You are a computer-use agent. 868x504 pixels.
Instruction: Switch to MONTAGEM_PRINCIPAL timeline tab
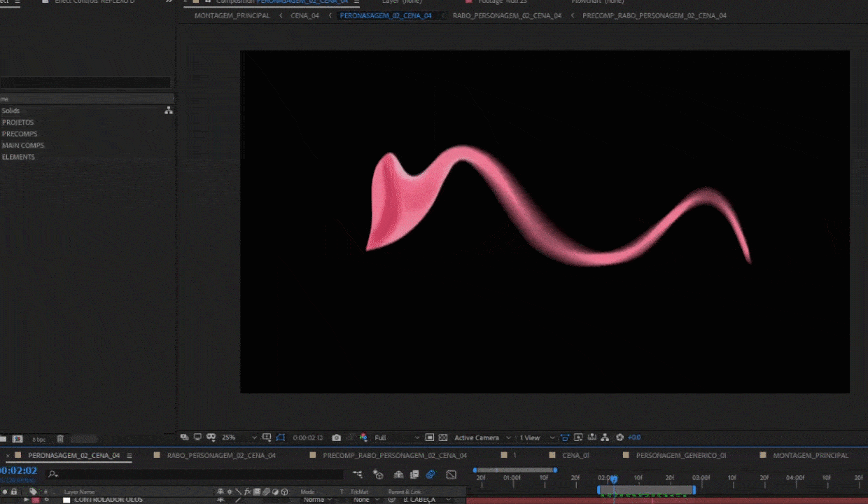point(811,455)
